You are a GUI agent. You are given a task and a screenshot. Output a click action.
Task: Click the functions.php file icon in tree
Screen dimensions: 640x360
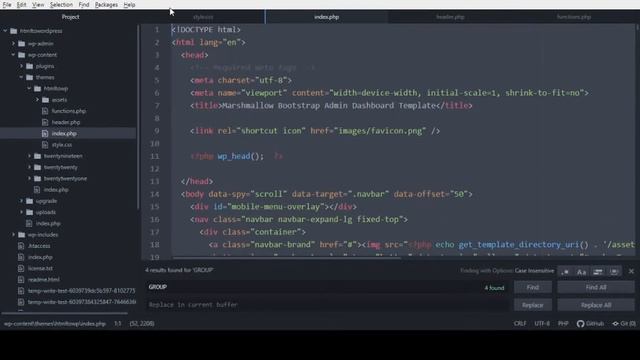coord(45,111)
